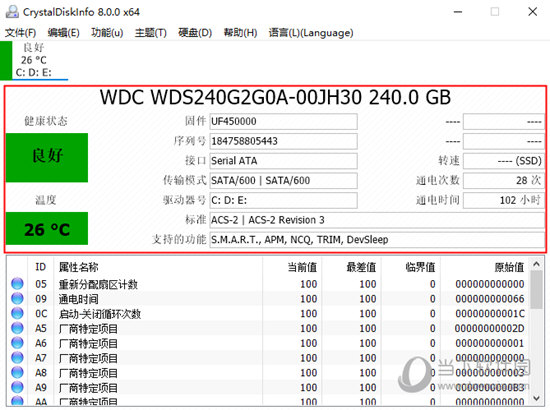
Task: Click the drive letter field C: D: E:
Action: [x=283, y=200]
